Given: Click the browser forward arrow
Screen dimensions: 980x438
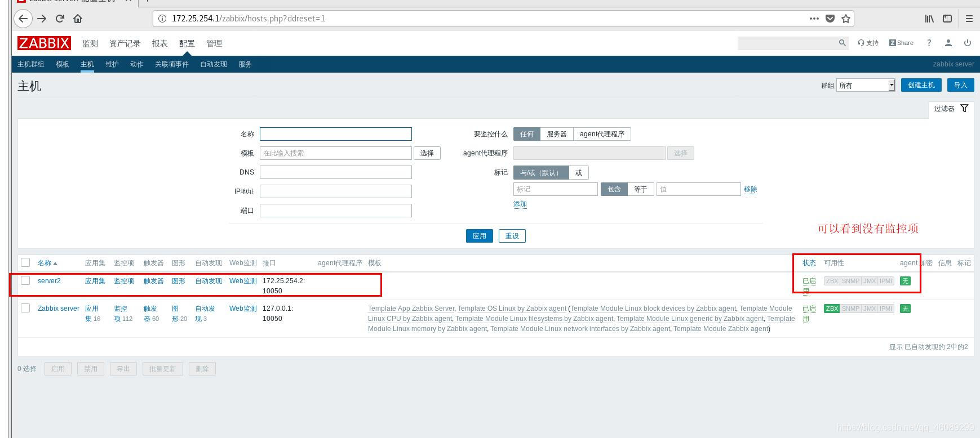Looking at the screenshot, I should coord(42,19).
